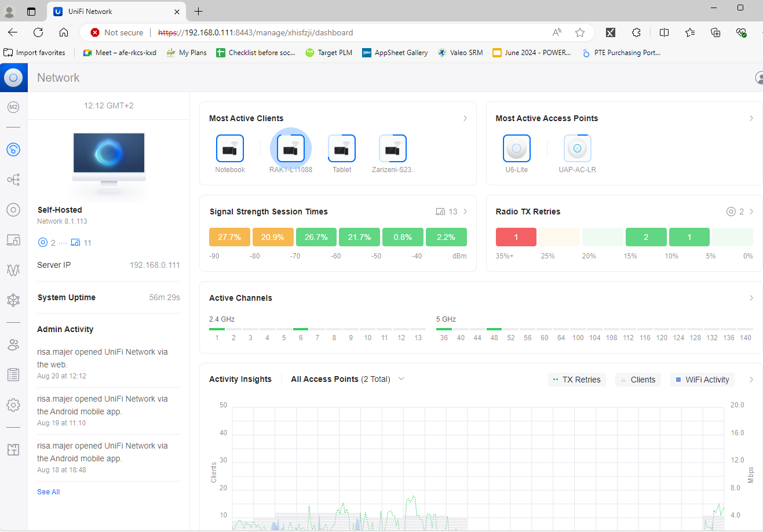Viewport: 763px width, 532px height.
Task: Expand Most Active Clients with chevron
Action: (465, 118)
